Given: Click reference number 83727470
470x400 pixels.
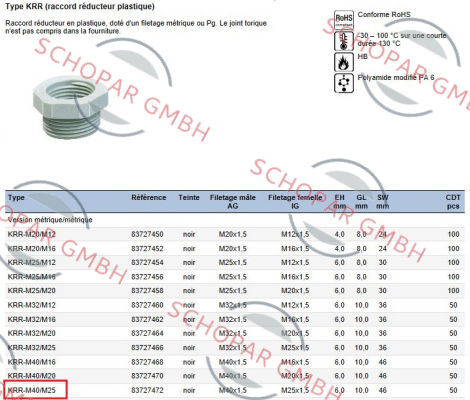Looking at the screenshot, I should pyautogui.click(x=147, y=376).
